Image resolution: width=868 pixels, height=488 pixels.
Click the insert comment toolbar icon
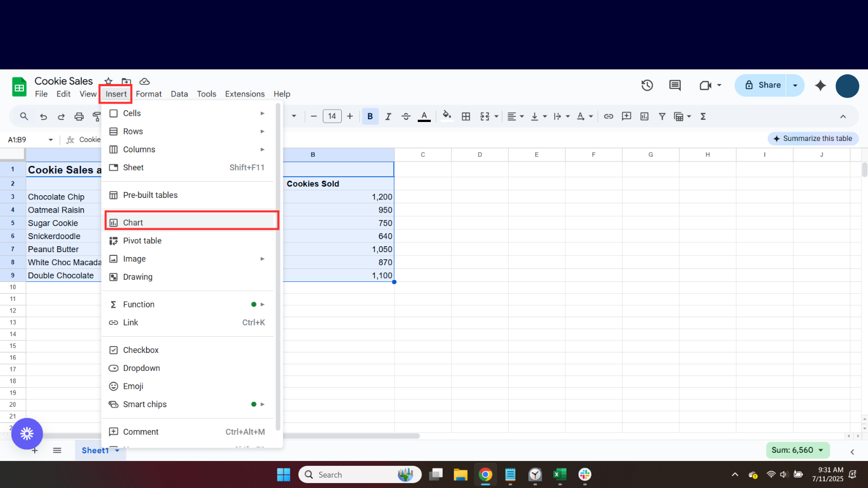[627, 116]
